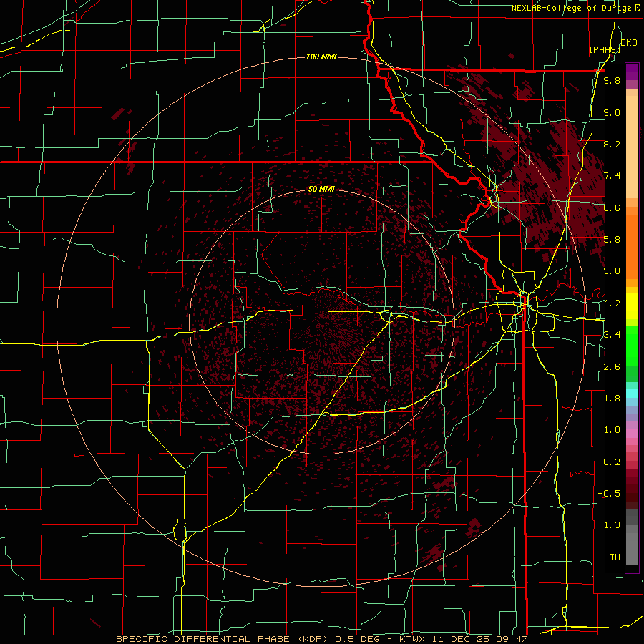
Task: Click the -1.3 scale value
Action: tap(609, 525)
